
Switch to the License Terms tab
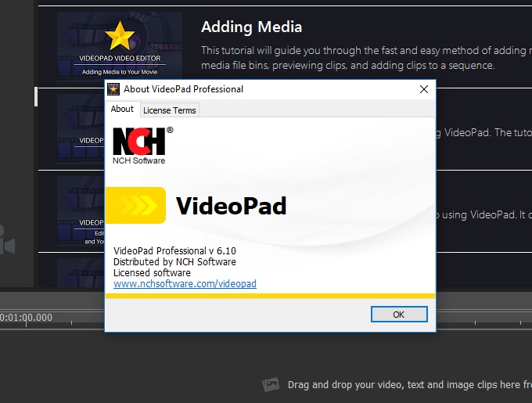coord(169,110)
